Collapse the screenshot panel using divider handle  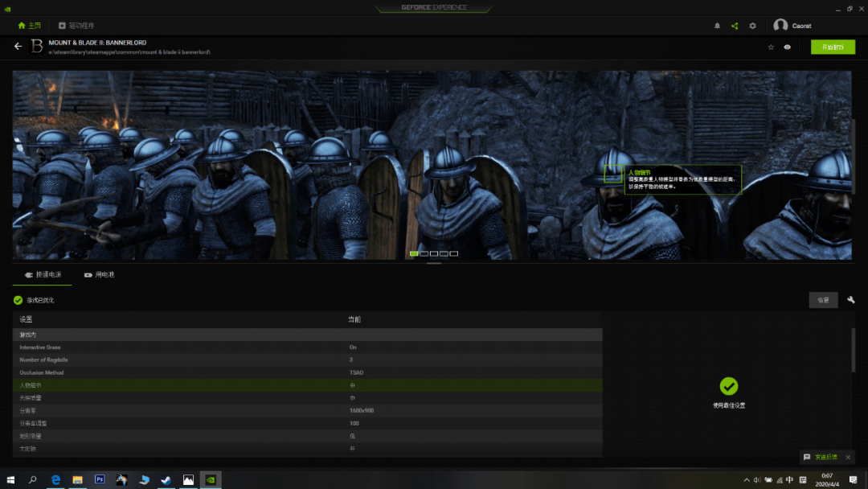coord(434,263)
